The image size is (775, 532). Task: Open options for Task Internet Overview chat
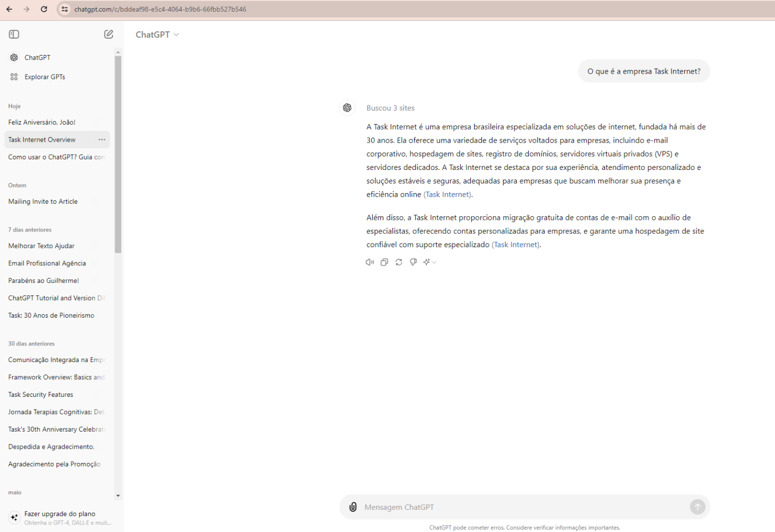coord(101,140)
